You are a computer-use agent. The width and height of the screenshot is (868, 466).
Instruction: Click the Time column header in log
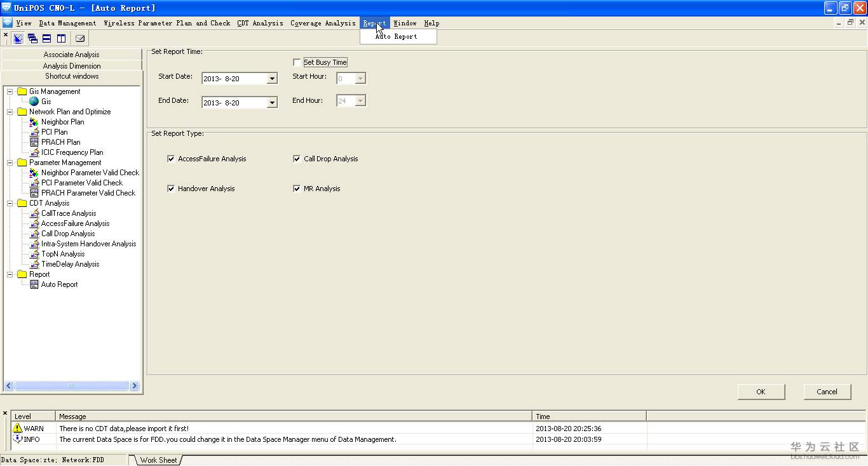click(x=589, y=416)
